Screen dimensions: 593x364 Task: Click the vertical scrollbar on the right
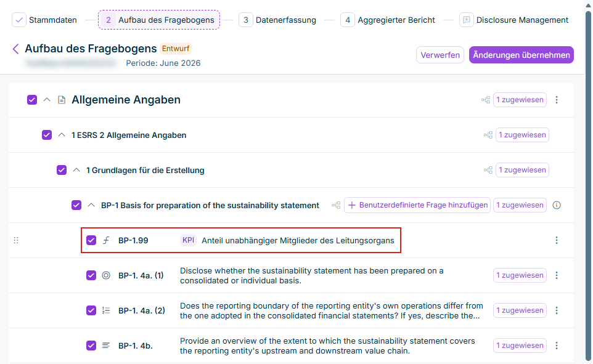click(x=588, y=185)
